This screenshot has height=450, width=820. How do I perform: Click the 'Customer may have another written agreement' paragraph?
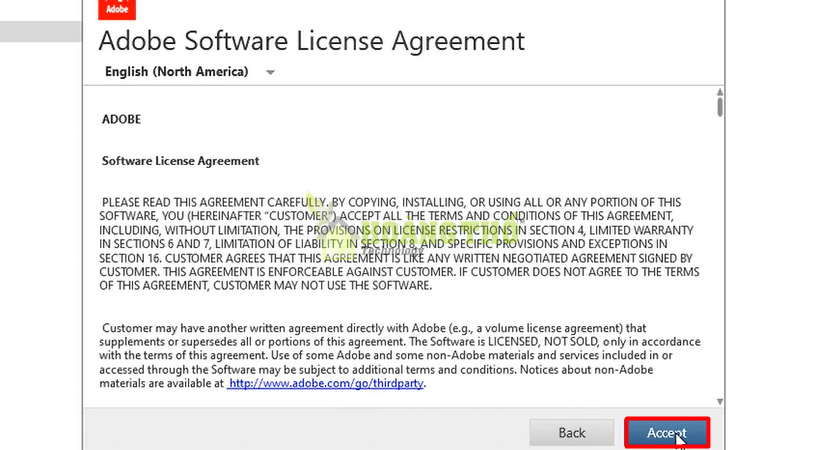(x=400, y=356)
